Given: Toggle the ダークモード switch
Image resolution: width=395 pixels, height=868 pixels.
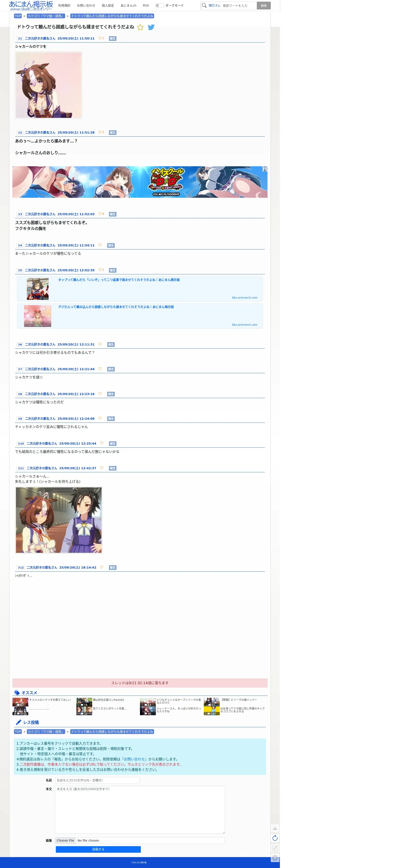Looking at the screenshot, I should (160, 5).
